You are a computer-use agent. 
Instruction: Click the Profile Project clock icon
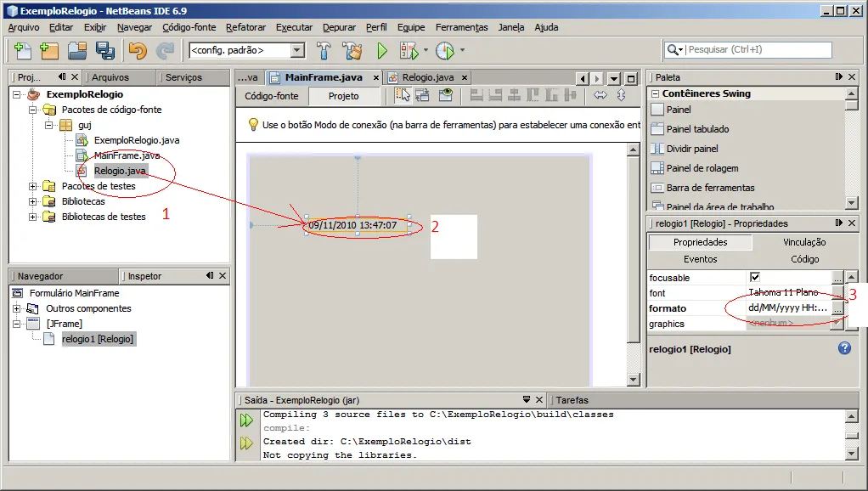(x=444, y=50)
